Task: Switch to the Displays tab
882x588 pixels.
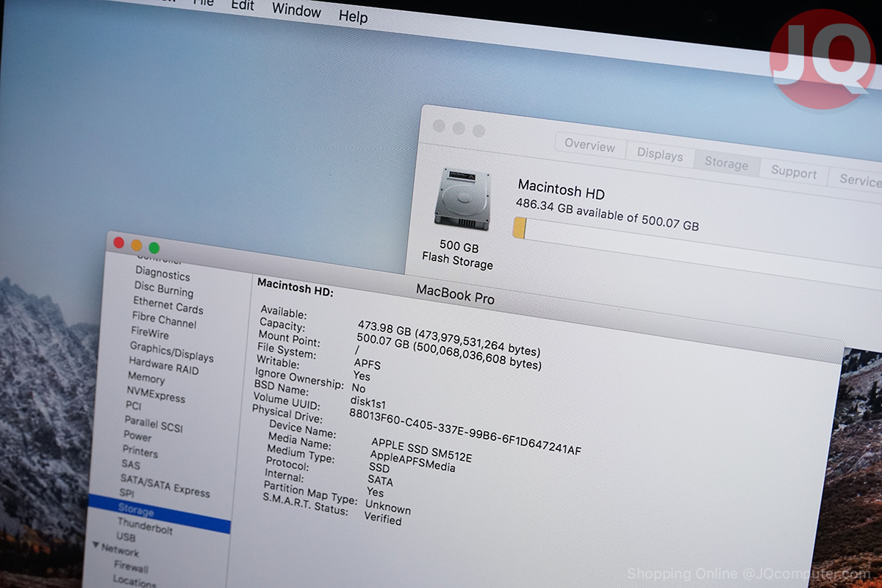Action: coord(659,154)
